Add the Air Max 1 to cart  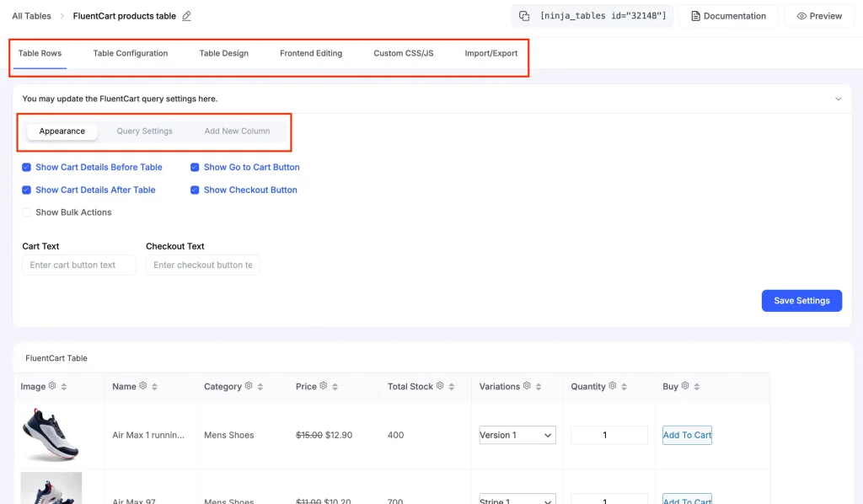click(x=687, y=435)
